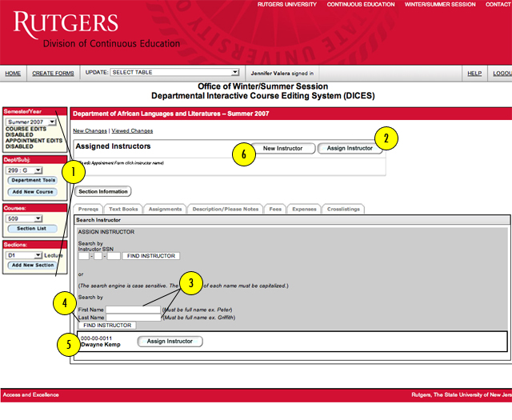
Task: Click the LOGOUT link
Action: [502, 73]
